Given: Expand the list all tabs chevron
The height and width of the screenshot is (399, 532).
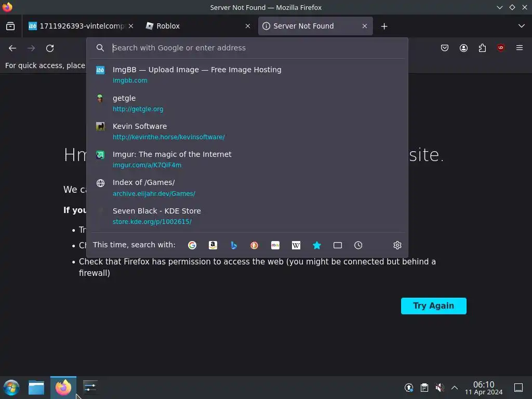Looking at the screenshot, I should pos(522,26).
